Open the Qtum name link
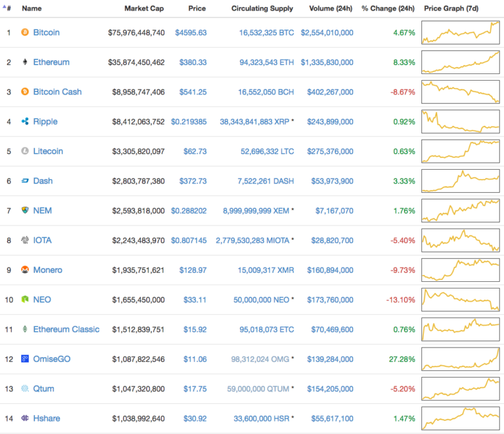The height and width of the screenshot is (434, 504). pyautogui.click(x=43, y=389)
